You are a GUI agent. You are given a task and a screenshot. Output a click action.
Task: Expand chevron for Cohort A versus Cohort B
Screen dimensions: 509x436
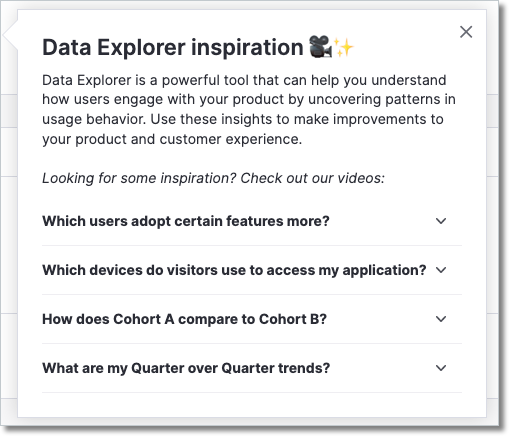pyautogui.click(x=441, y=319)
